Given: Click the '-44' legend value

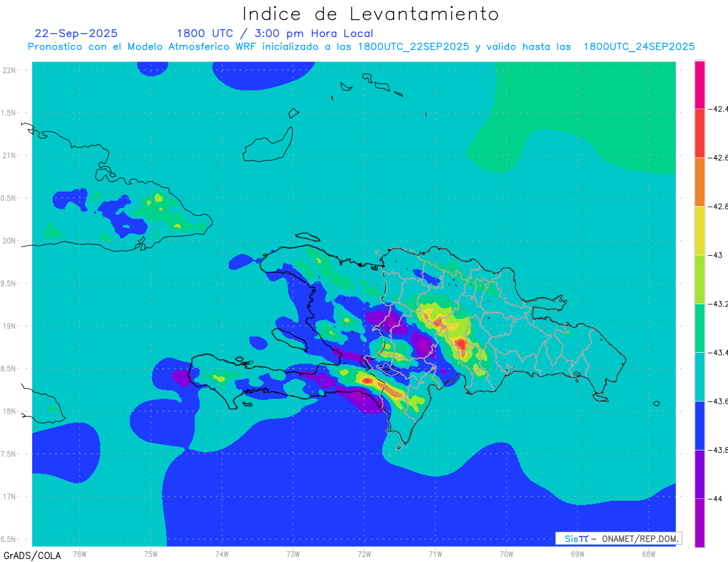Looking at the screenshot, I should click(x=715, y=498).
